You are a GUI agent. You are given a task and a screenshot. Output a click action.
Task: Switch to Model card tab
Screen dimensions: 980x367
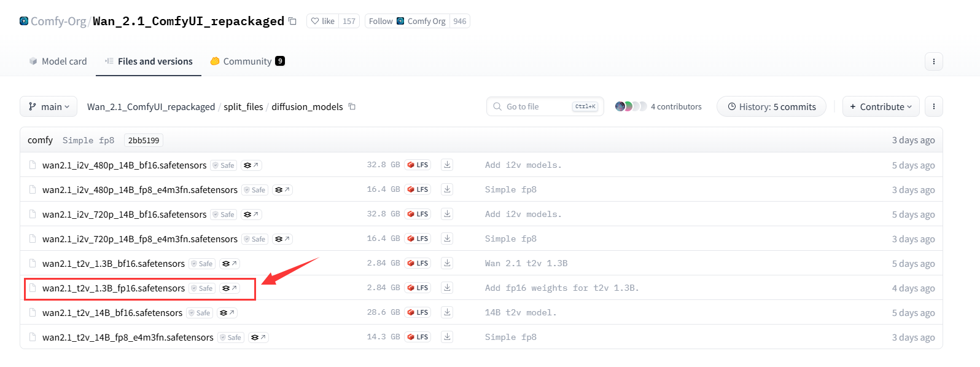pyautogui.click(x=58, y=61)
